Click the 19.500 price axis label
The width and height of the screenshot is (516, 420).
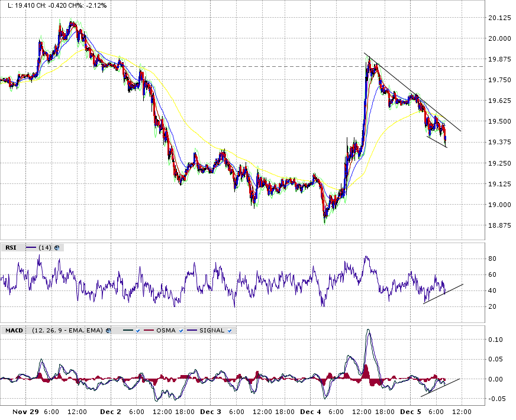coord(499,121)
